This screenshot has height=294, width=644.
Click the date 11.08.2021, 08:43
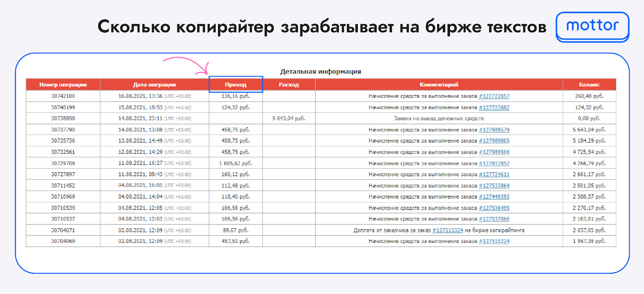pyautogui.click(x=140, y=174)
